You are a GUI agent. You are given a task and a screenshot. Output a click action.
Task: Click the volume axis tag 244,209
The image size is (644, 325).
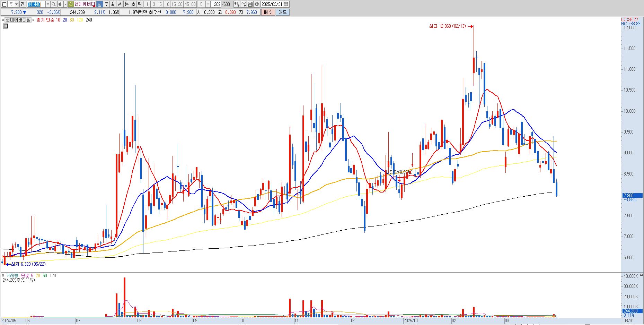[x=632, y=311]
